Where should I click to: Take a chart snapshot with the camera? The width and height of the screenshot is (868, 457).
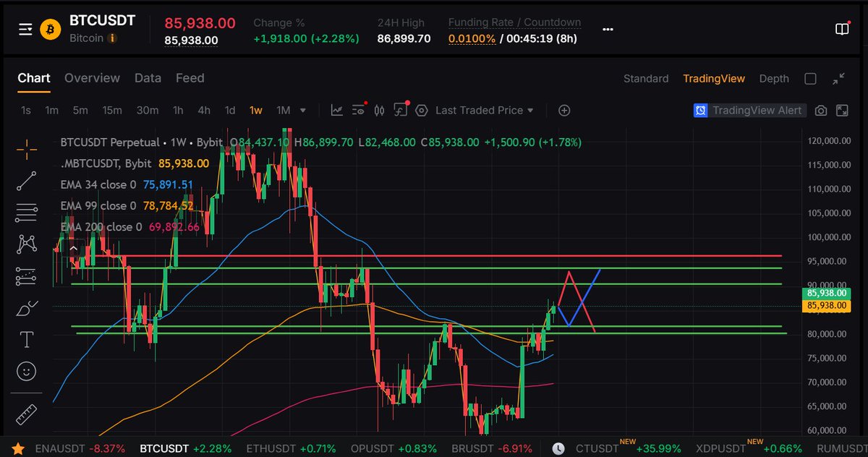[821, 111]
